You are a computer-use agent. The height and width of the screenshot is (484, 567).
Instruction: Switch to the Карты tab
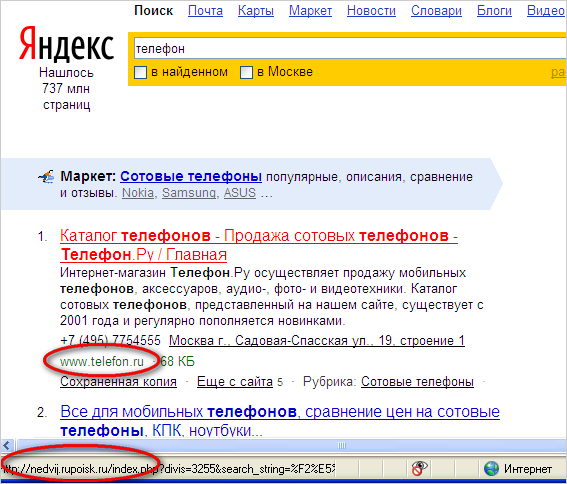tap(256, 11)
